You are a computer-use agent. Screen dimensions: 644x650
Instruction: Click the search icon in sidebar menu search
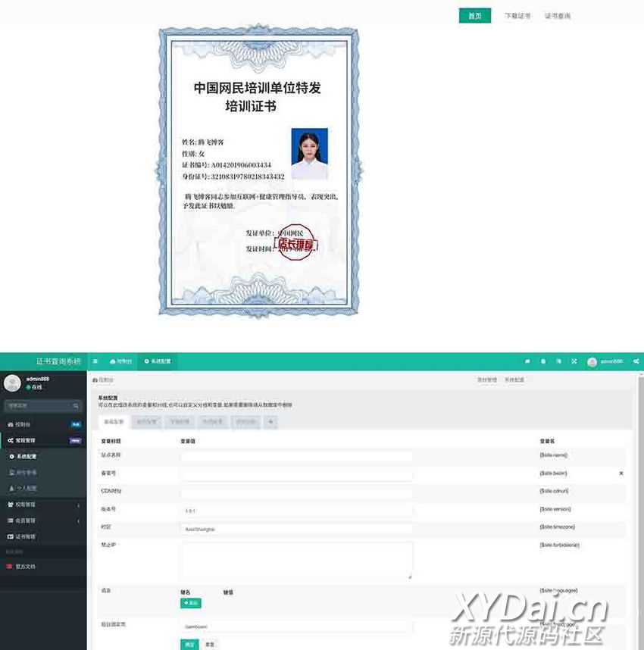pyautogui.click(x=77, y=406)
